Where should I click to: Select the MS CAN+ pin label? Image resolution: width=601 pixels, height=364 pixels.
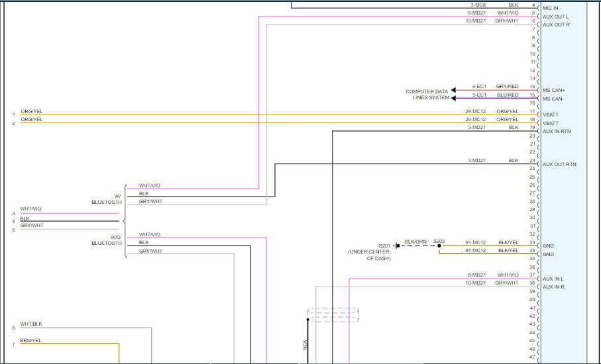click(x=554, y=90)
